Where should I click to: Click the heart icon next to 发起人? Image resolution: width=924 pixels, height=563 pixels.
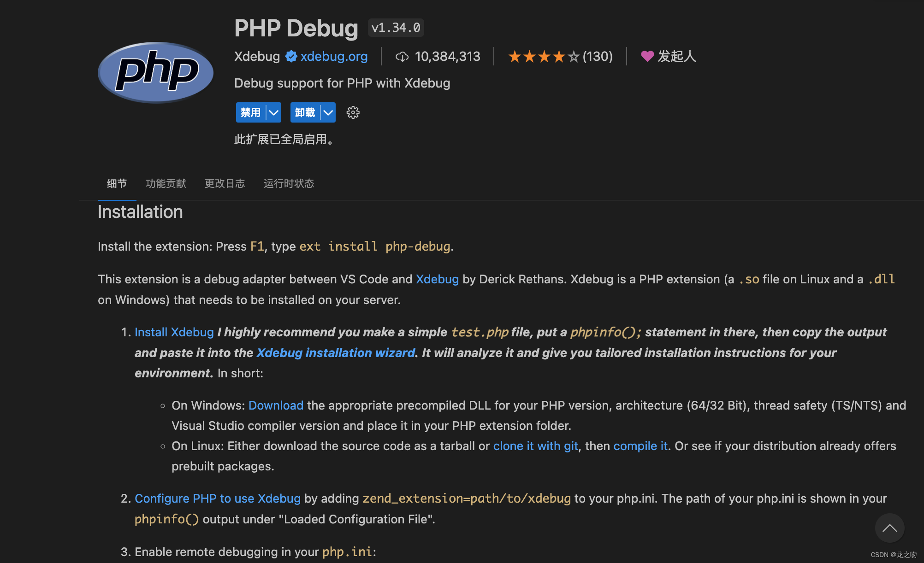[x=647, y=56]
